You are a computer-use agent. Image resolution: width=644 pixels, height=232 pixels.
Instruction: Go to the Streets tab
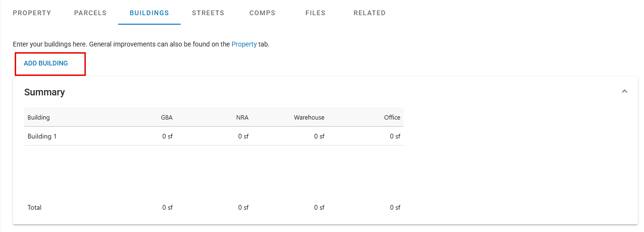click(208, 13)
